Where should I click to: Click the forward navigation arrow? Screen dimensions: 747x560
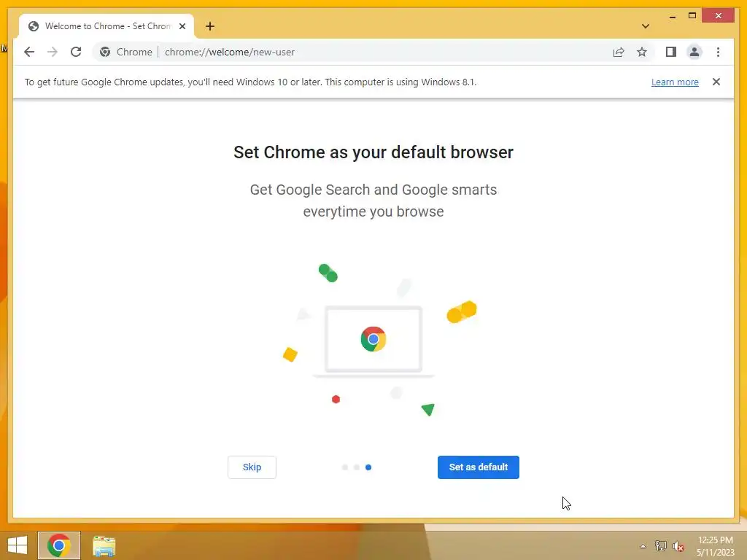pos(53,52)
